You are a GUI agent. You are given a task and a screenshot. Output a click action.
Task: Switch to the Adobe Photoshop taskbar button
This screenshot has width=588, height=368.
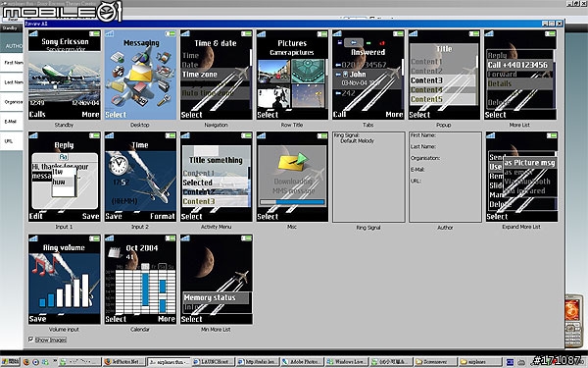(x=302, y=362)
